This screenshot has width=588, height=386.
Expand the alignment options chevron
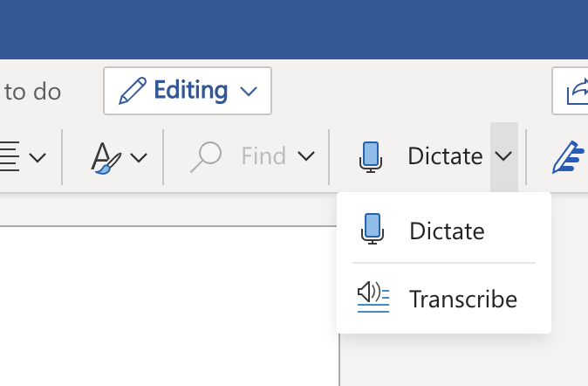38,157
